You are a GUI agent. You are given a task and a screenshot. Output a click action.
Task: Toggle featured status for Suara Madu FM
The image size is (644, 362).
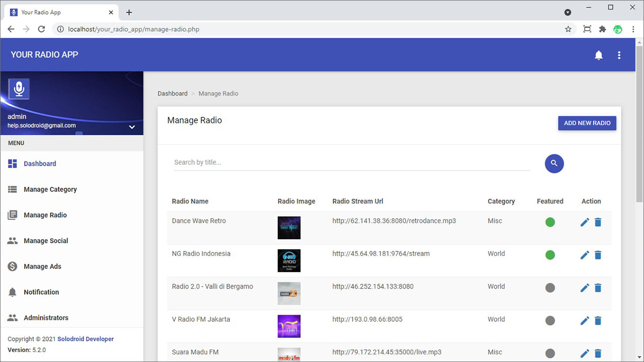[550, 353]
